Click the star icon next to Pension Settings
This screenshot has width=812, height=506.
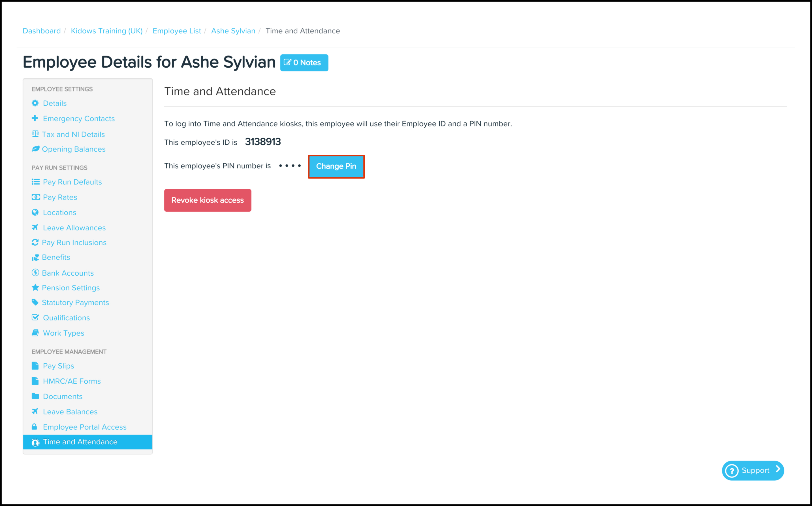point(35,288)
